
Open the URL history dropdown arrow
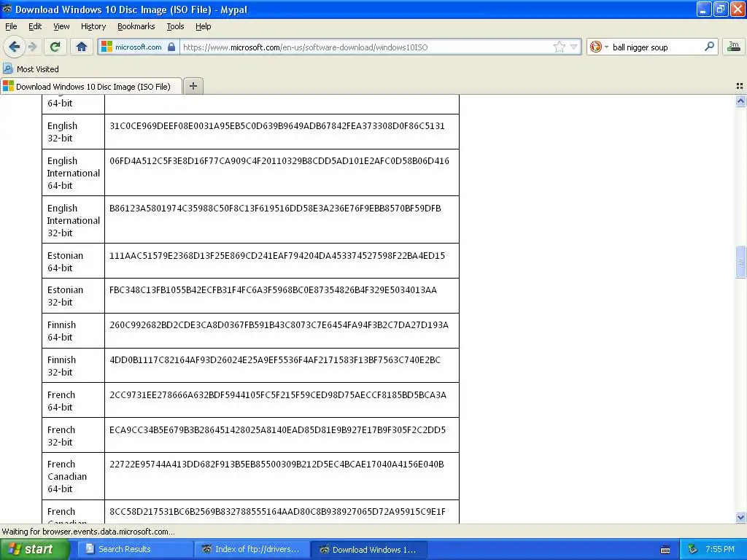point(573,47)
